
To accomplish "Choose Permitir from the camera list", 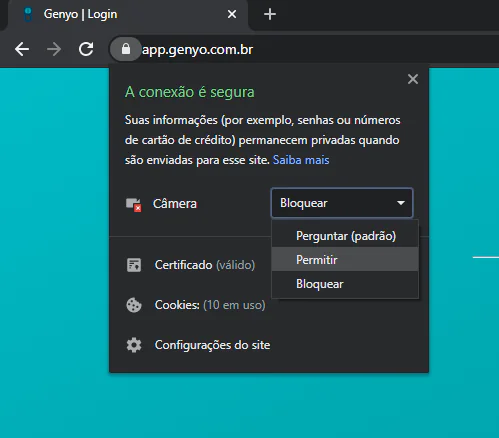I will point(345,259).
